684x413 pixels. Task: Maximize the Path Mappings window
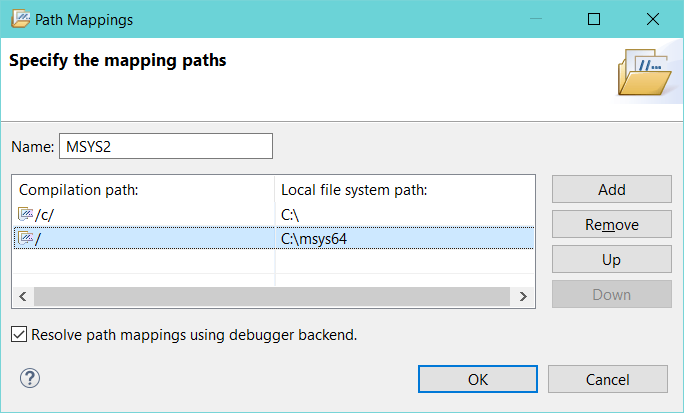(x=594, y=19)
